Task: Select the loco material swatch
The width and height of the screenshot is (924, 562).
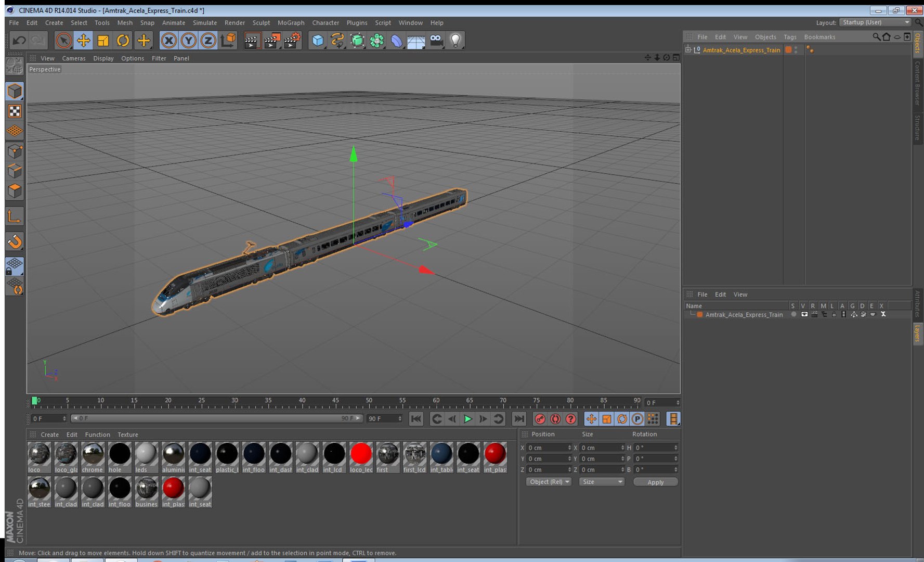Action: click(x=39, y=457)
